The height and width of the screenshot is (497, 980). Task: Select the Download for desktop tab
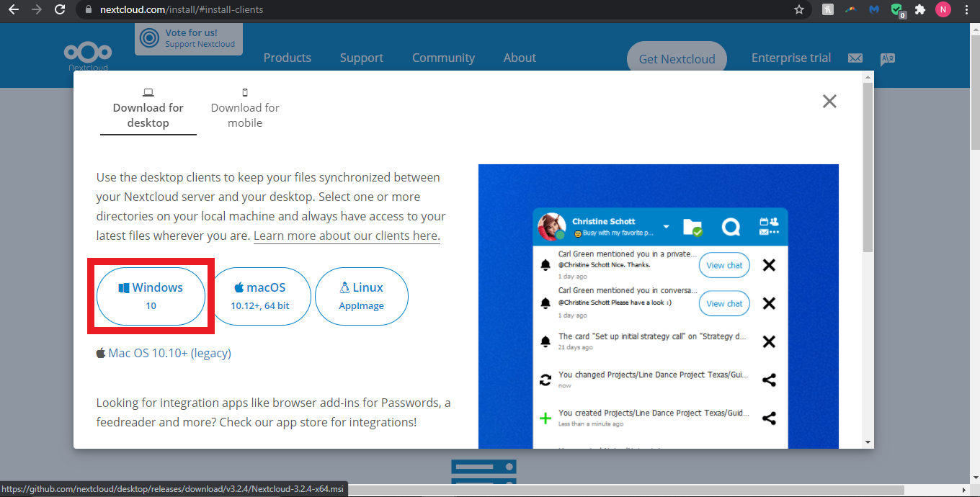(x=148, y=109)
